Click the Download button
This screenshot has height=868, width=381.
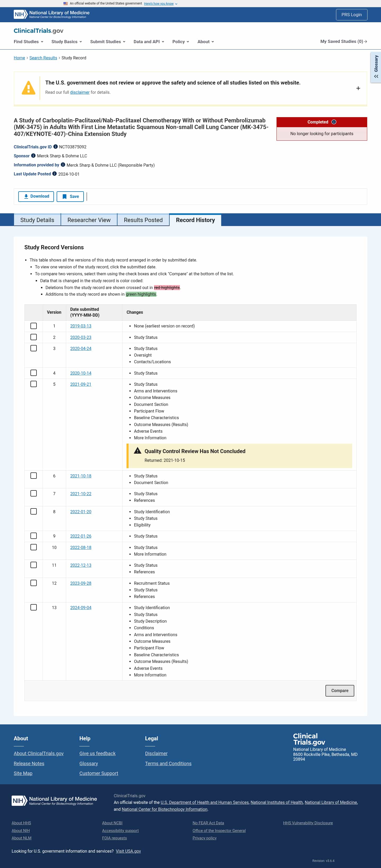(36, 196)
